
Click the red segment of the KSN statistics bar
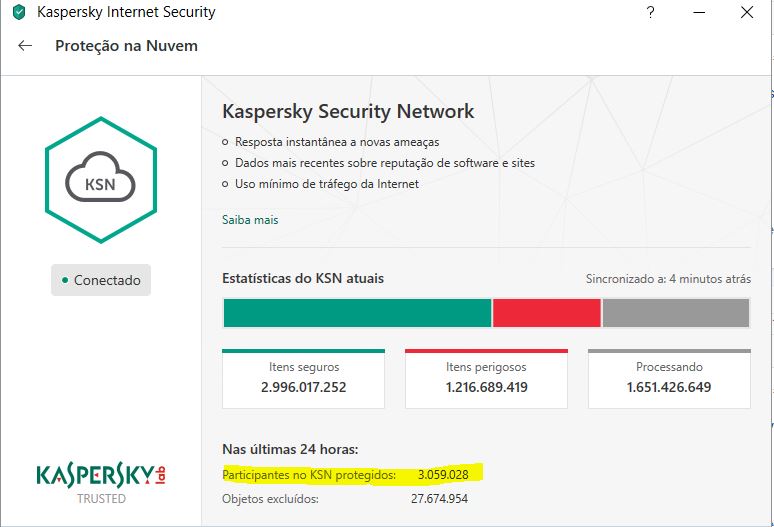[546, 313]
